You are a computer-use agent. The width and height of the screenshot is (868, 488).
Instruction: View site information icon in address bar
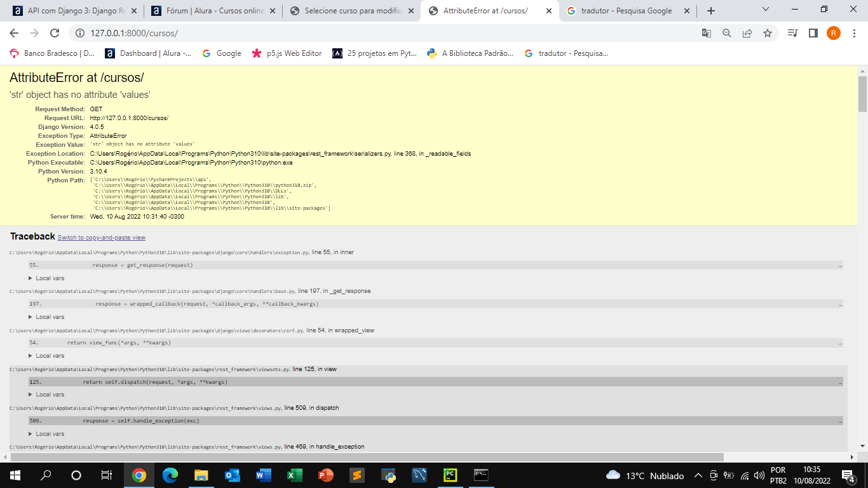[80, 33]
